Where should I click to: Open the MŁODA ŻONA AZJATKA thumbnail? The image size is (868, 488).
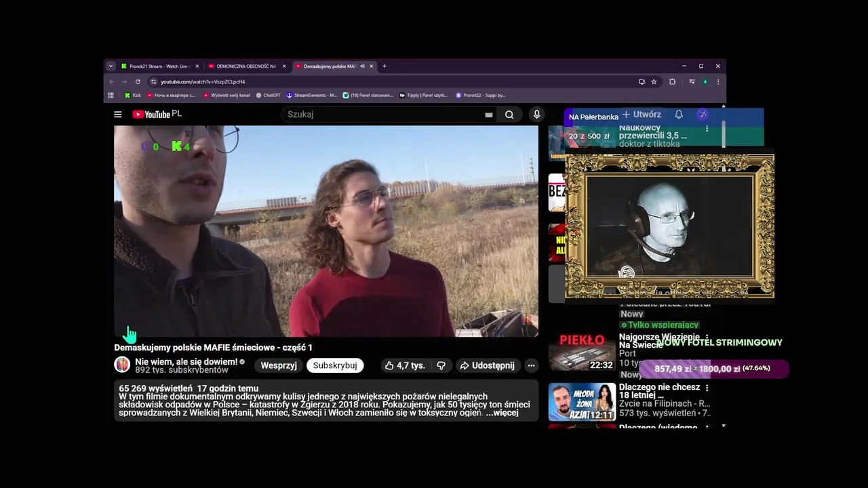point(582,402)
